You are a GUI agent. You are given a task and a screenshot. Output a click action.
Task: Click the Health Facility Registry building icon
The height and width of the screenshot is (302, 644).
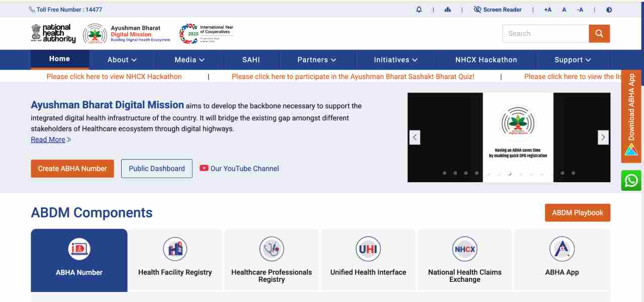tap(175, 249)
